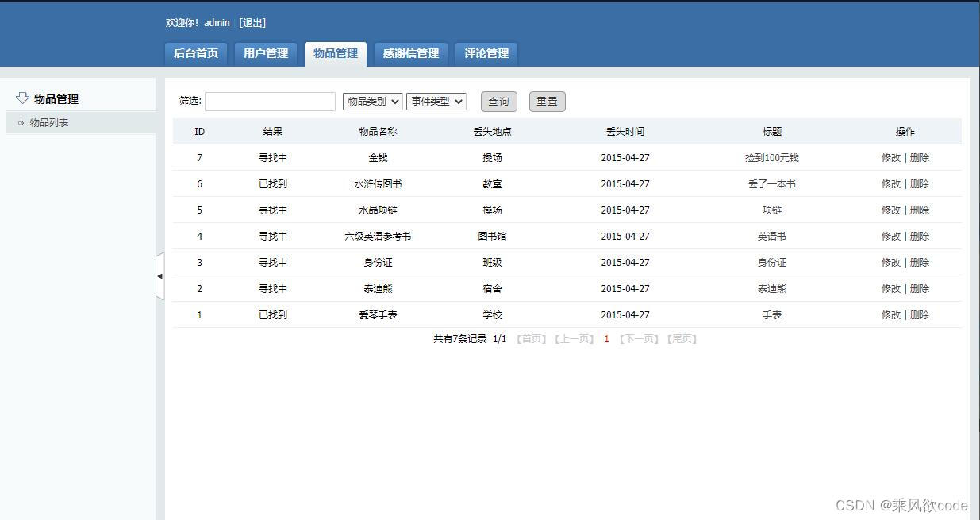Click the 重置 reset button
Viewport: 980px width, 520px height.
(x=547, y=101)
